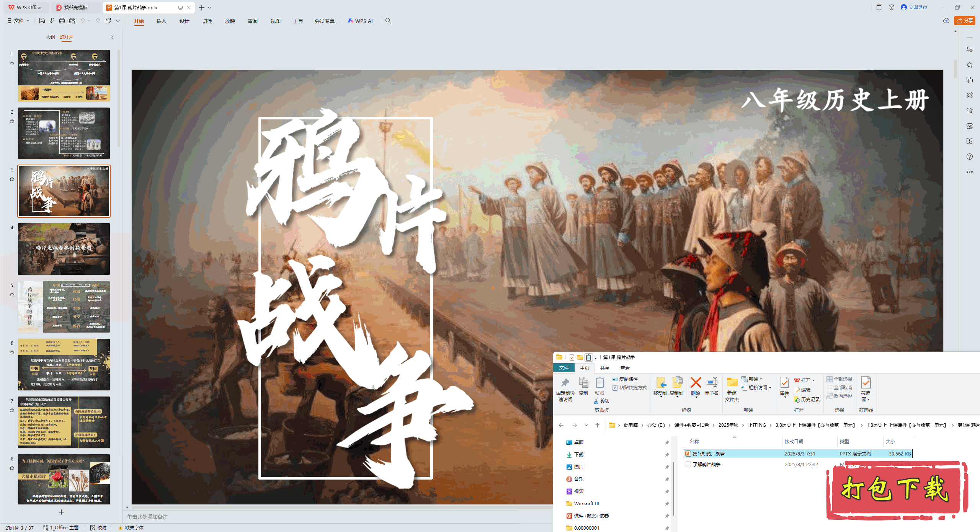Image resolution: width=980 pixels, height=532 pixels.
Task: Click History (历史记录) in Explorer ribbon
Action: click(x=807, y=400)
